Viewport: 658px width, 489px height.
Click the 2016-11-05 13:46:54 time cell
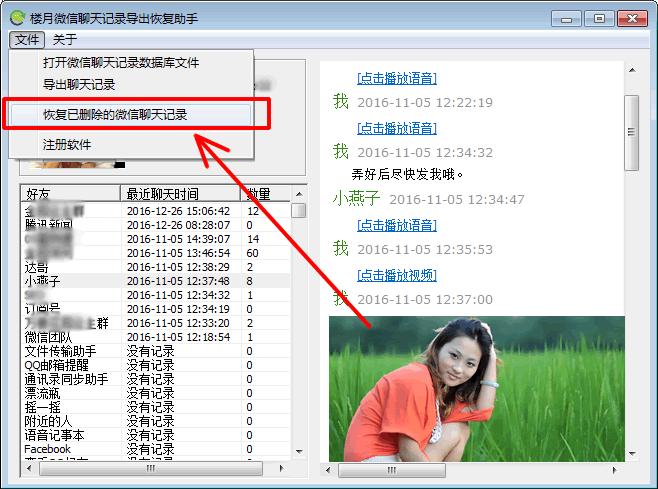point(178,253)
